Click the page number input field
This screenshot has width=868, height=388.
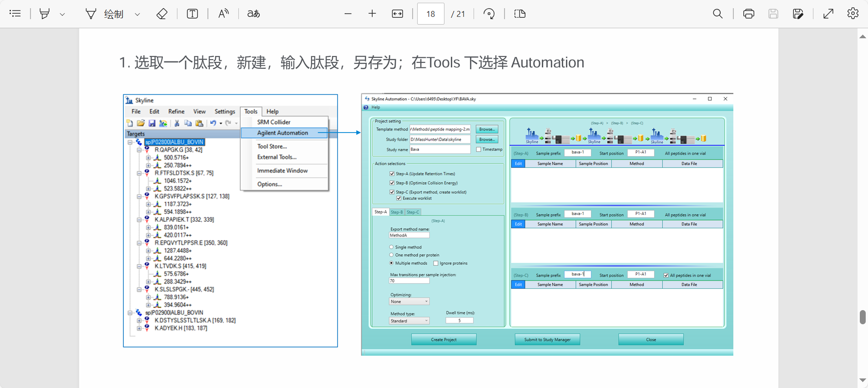(x=430, y=14)
